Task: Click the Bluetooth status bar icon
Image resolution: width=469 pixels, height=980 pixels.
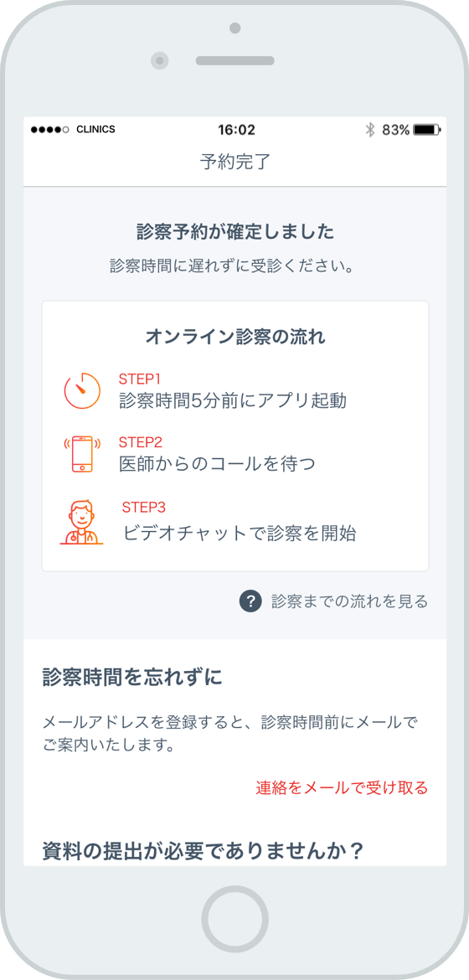Action: (369, 130)
